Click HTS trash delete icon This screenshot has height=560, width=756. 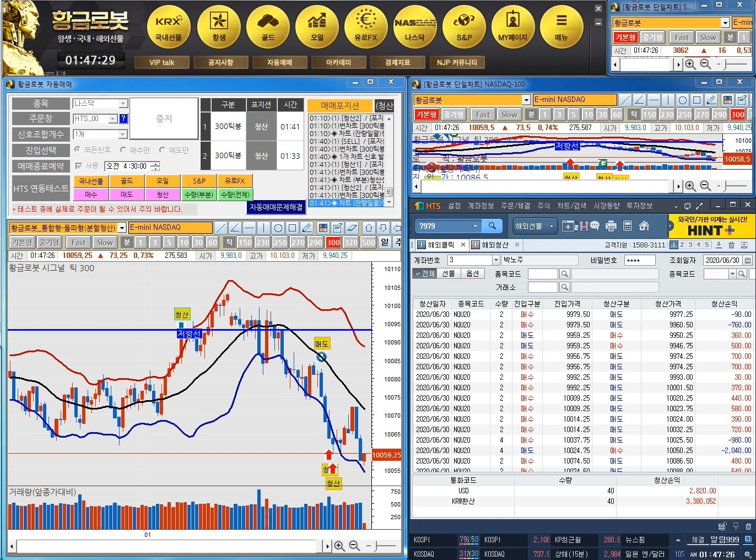pyautogui.click(x=731, y=245)
